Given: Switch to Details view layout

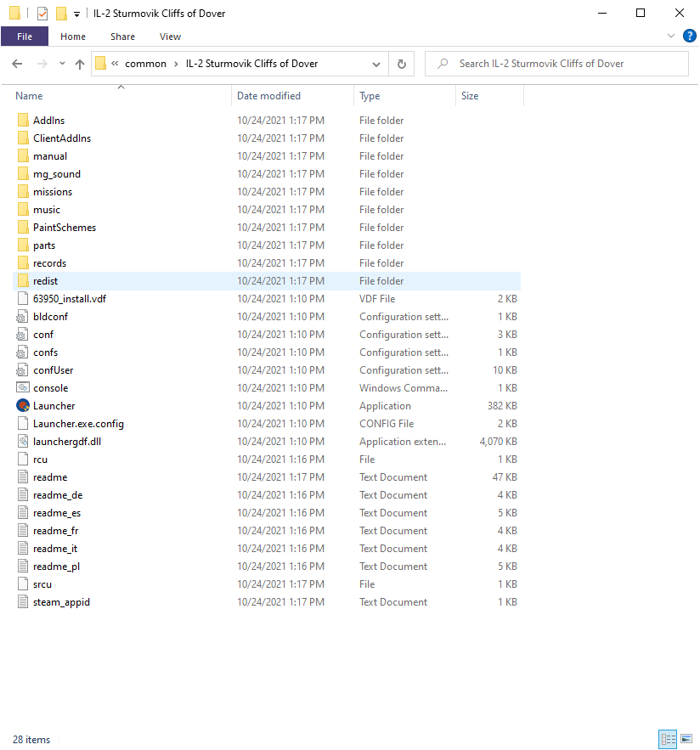Looking at the screenshot, I should coord(668,739).
